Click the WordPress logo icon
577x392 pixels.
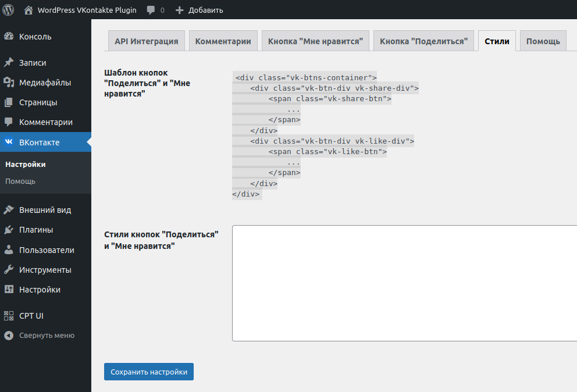(x=8, y=9)
